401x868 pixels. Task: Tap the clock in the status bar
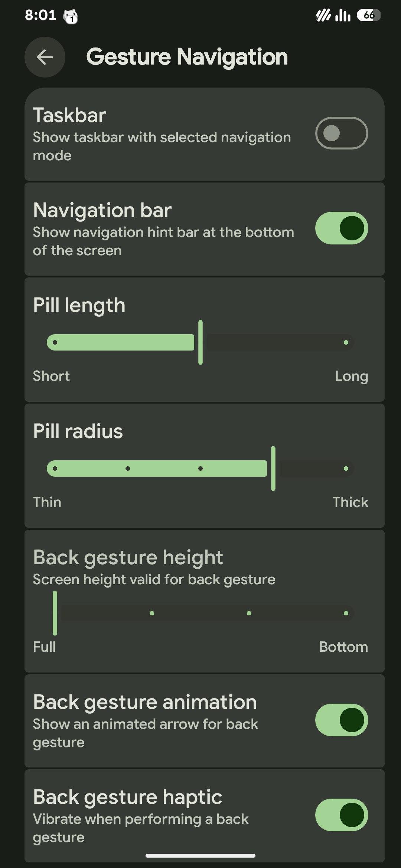coord(40,15)
